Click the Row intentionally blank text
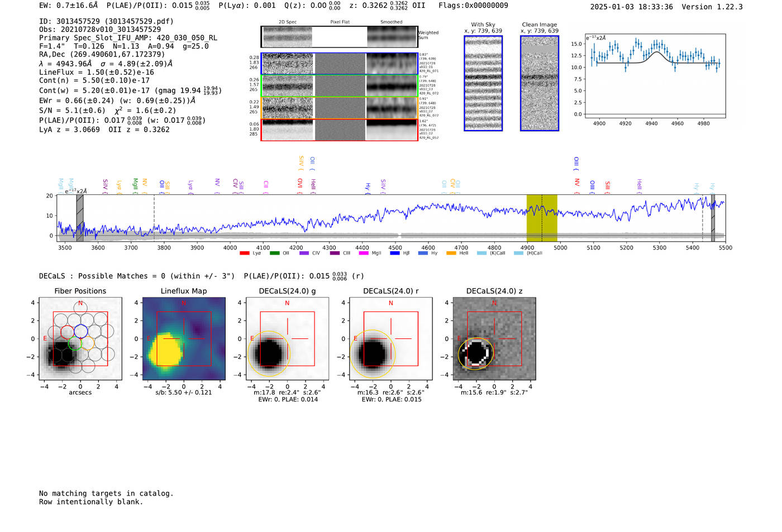Image resolution: width=782 pixels, height=532 pixels. (x=91, y=502)
